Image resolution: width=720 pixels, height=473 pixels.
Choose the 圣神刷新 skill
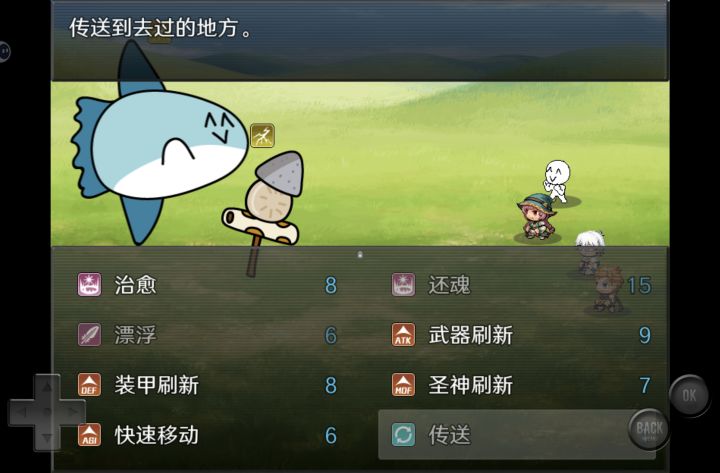coord(521,385)
